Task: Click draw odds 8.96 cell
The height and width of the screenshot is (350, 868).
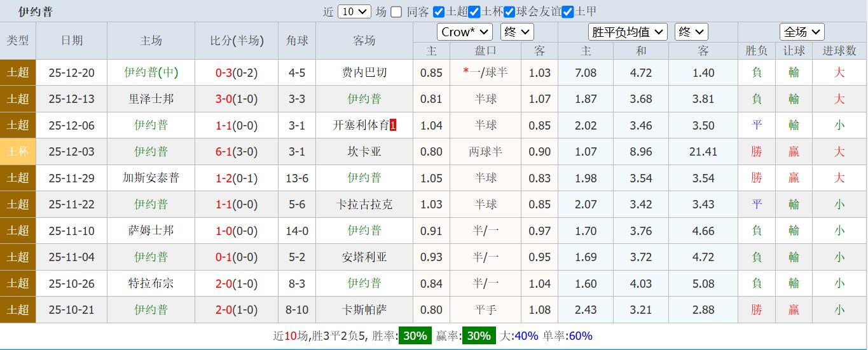Action: pos(641,152)
